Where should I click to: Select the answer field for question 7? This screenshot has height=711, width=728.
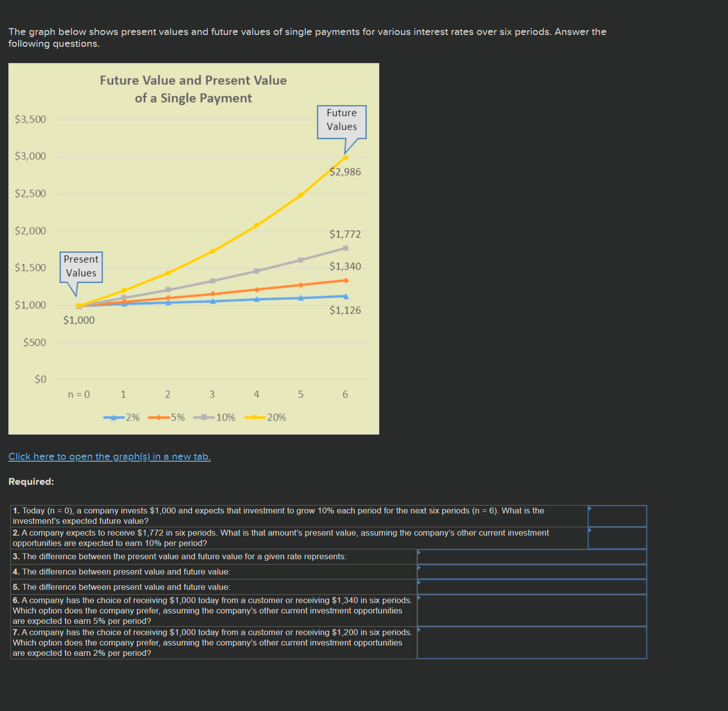531,643
